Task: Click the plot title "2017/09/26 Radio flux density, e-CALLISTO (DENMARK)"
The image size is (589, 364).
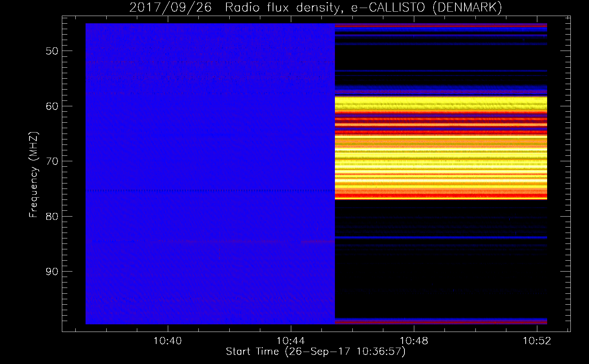Action: [316, 8]
